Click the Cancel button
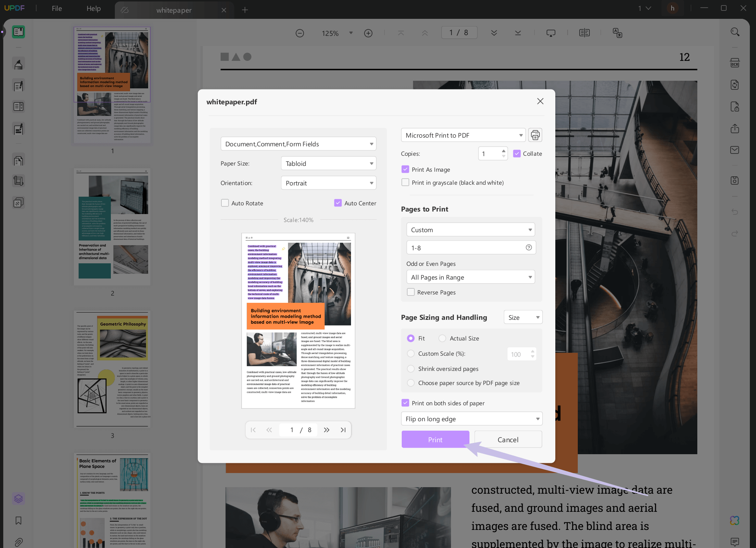 [x=508, y=439]
